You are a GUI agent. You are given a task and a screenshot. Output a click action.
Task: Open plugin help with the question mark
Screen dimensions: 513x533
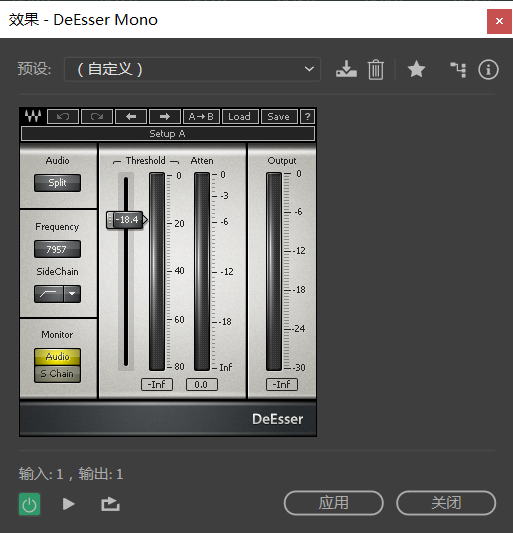pyautogui.click(x=307, y=117)
